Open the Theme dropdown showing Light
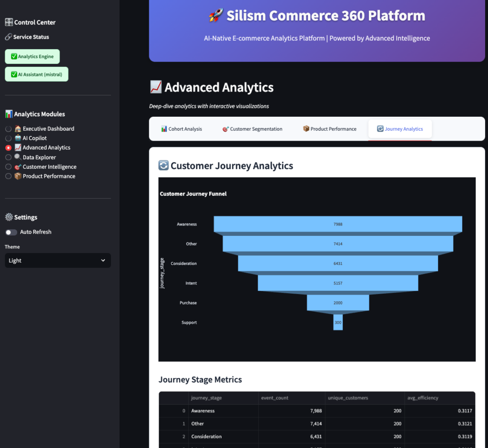Viewport: 488px width, 448px height. click(58, 261)
